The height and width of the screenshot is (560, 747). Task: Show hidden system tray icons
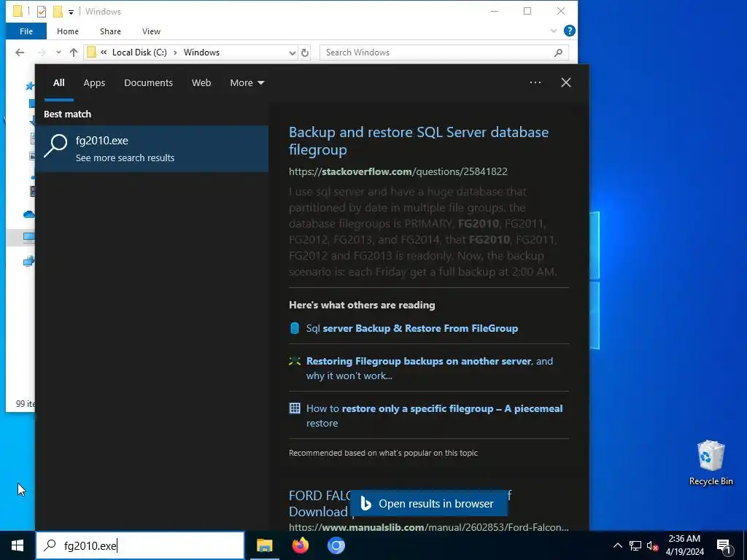pyautogui.click(x=617, y=545)
